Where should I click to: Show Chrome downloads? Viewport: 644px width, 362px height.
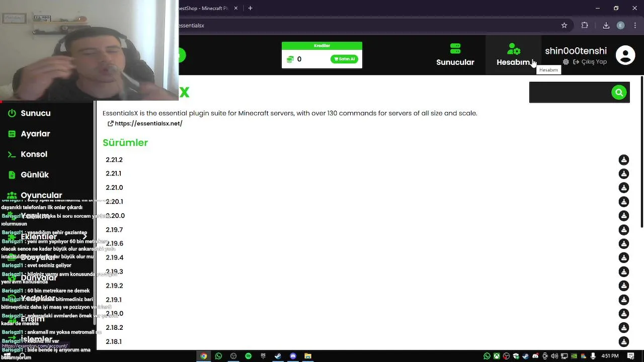[606, 25]
